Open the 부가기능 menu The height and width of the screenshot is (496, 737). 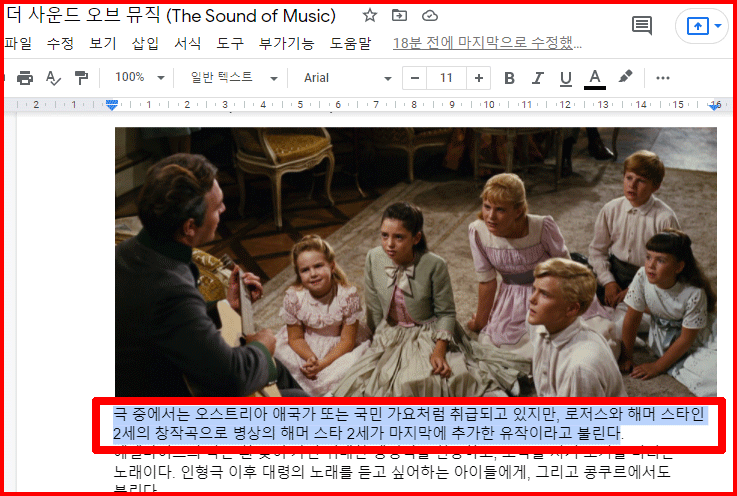click(286, 44)
